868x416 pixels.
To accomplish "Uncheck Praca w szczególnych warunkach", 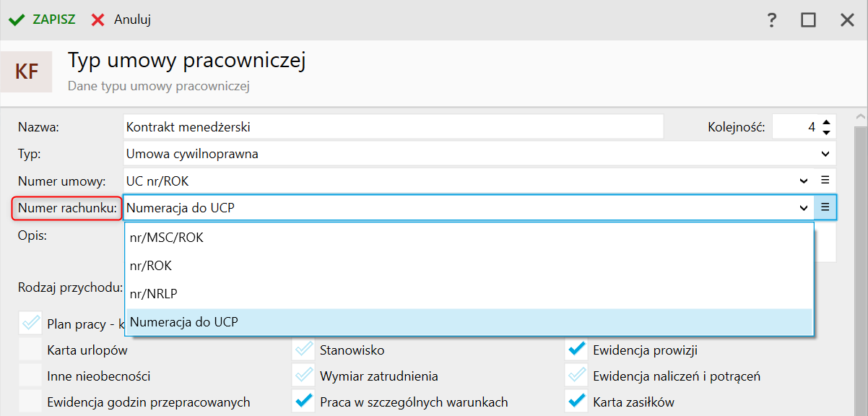I will (x=303, y=402).
